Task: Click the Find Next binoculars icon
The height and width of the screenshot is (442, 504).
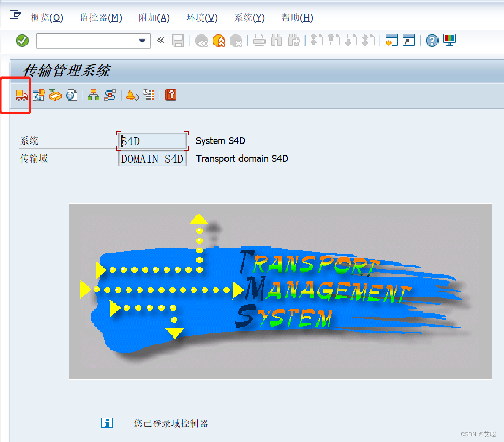Action: click(x=294, y=41)
